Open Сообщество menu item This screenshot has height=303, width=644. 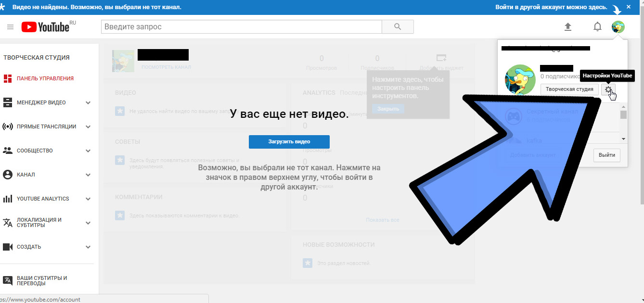pyautogui.click(x=35, y=151)
